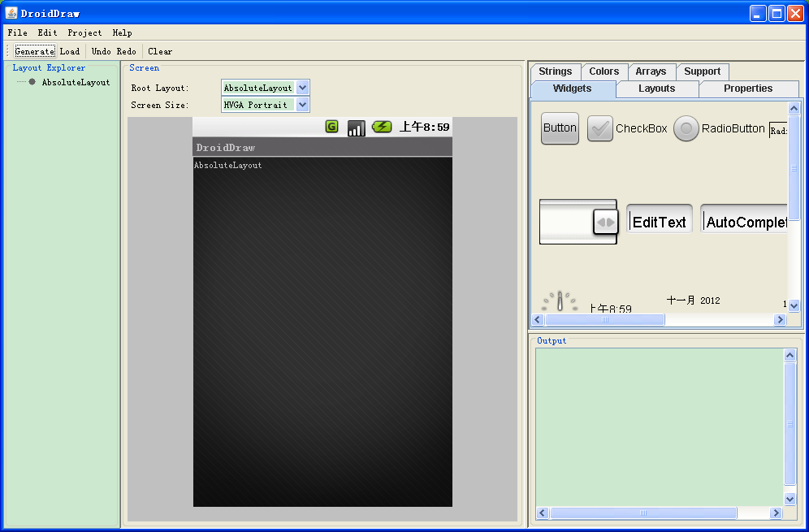Pick the Button widget from palette

(x=560, y=128)
